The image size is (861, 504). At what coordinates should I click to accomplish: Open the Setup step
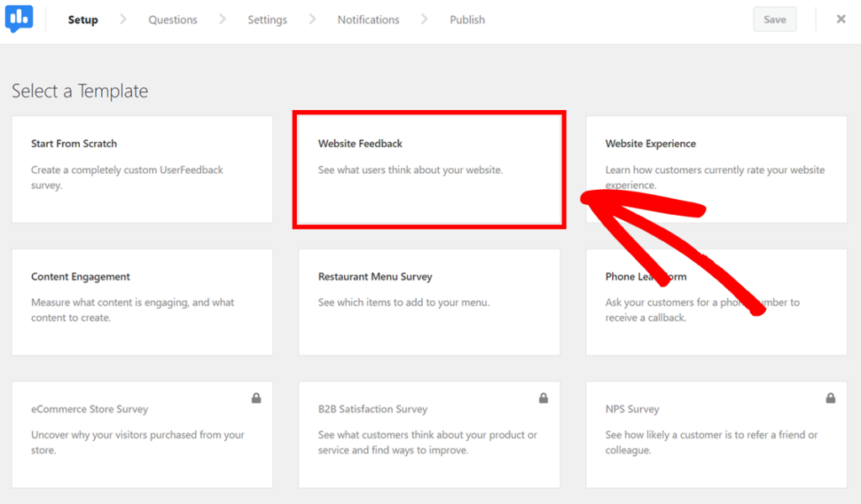tap(82, 19)
